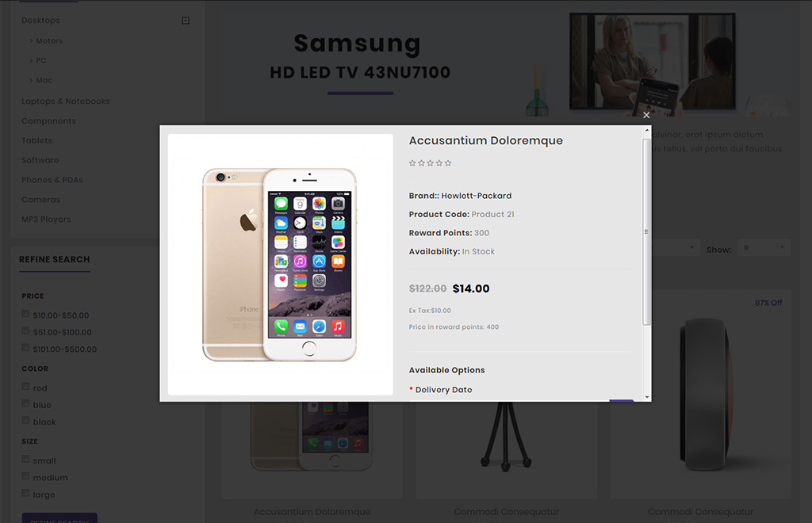Image resolution: width=812 pixels, height=523 pixels.
Task: Open Phones & PDAs category
Action: click(52, 180)
